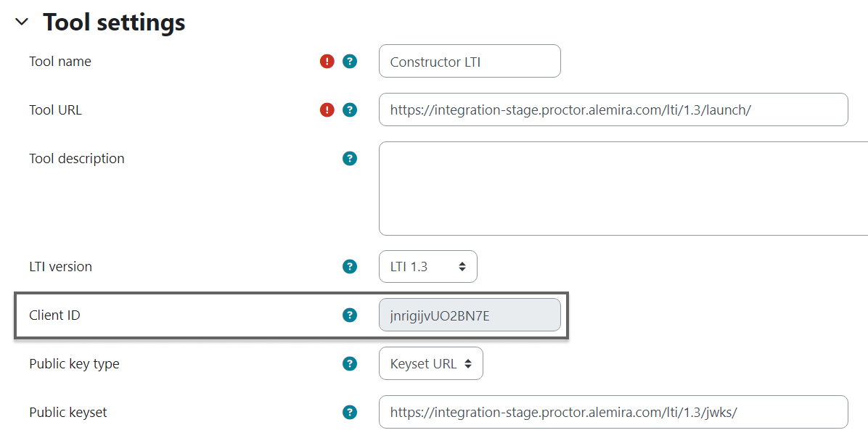Screen dimensions: 868x438
Task: Click help icon next to Tool name
Action: click(350, 62)
